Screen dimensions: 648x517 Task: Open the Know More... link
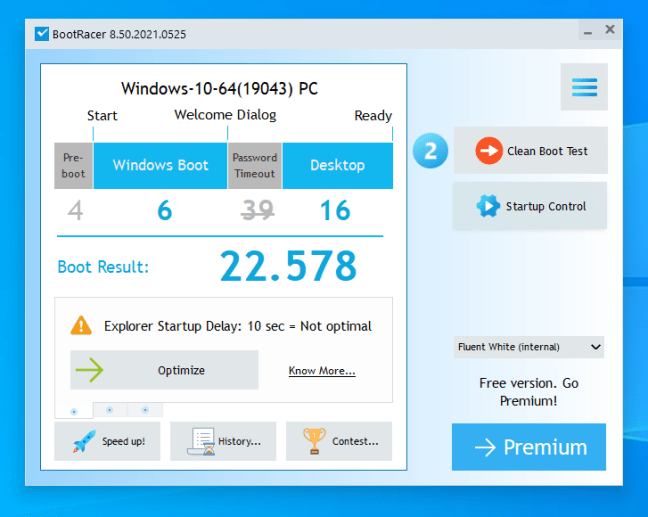coord(322,371)
